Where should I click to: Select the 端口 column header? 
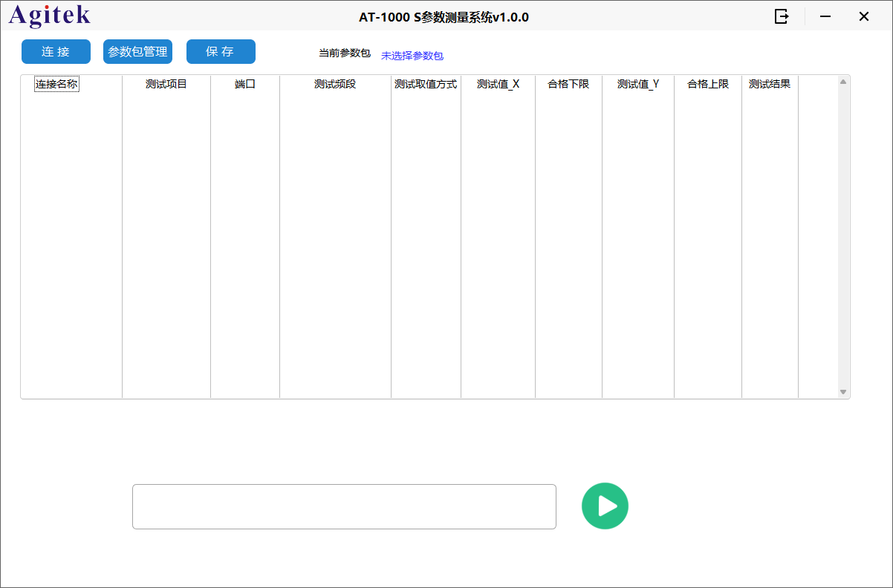pyautogui.click(x=244, y=84)
